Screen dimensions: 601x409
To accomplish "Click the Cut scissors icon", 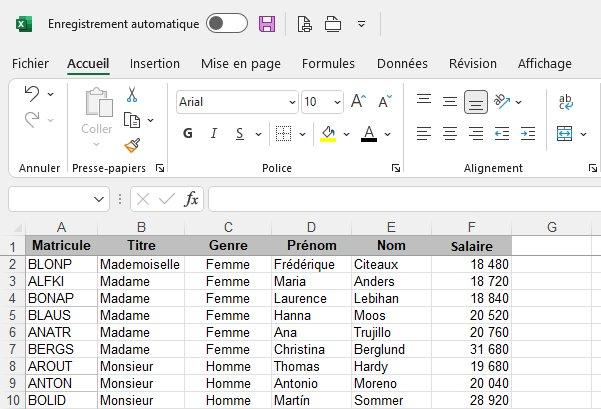I will 132,95.
